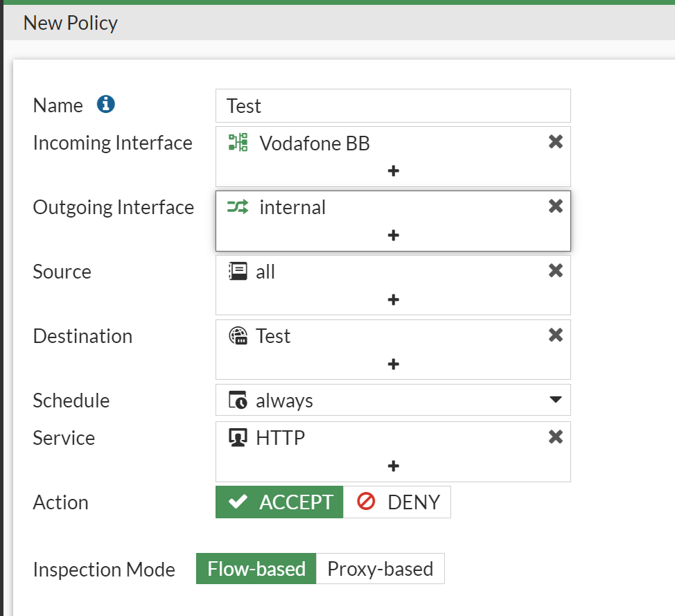The width and height of the screenshot is (675, 616).
Task: Open the Schedule dropdown arrow
Action: pos(555,400)
